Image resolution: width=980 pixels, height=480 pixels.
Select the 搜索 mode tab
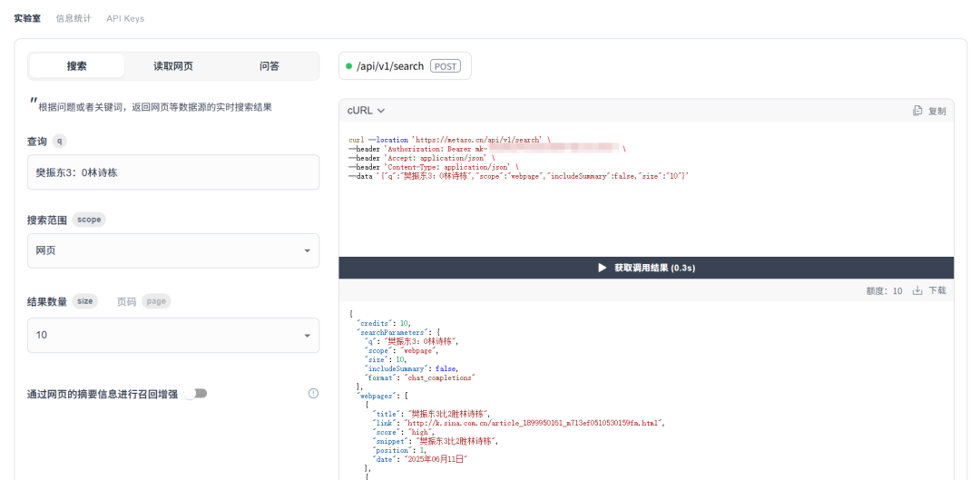77,65
